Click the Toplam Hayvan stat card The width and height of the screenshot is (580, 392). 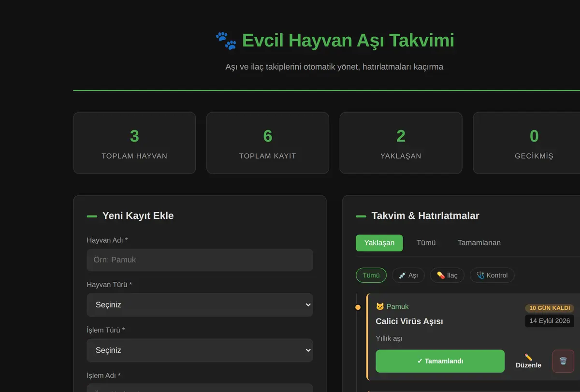(x=134, y=143)
